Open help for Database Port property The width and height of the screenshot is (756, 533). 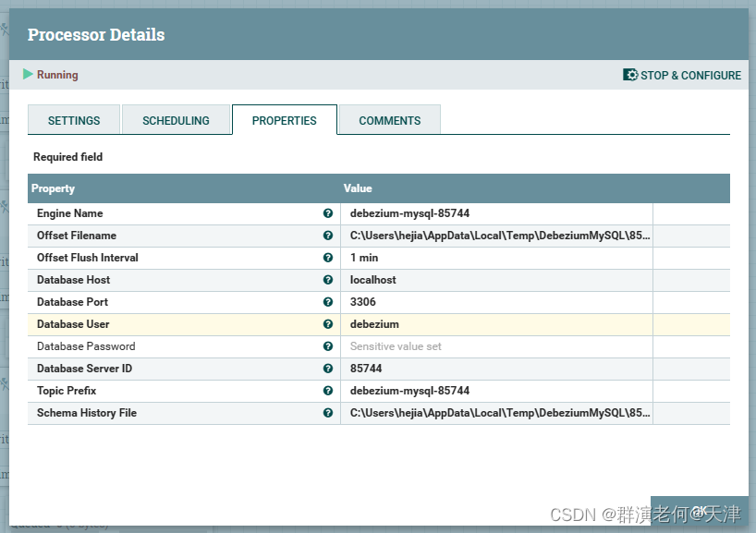(328, 302)
